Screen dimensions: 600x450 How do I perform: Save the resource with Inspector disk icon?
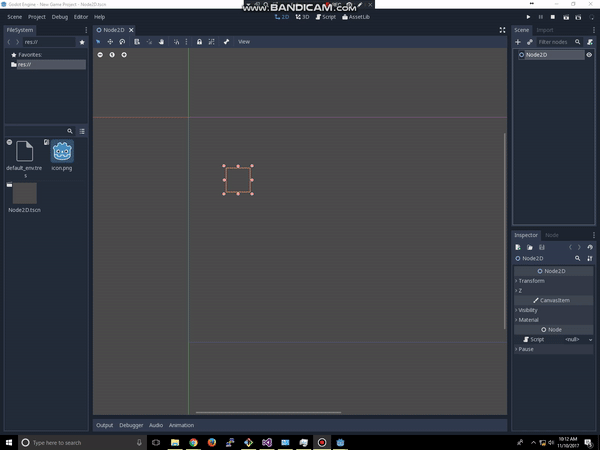pyautogui.click(x=542, y=247)
